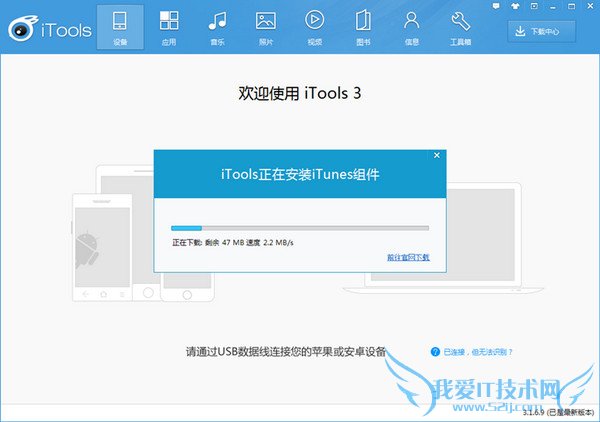Viewport: 600px width, 422px height.
Task: Click the mini-window mode icon in title bar
Action: (534, 6)
